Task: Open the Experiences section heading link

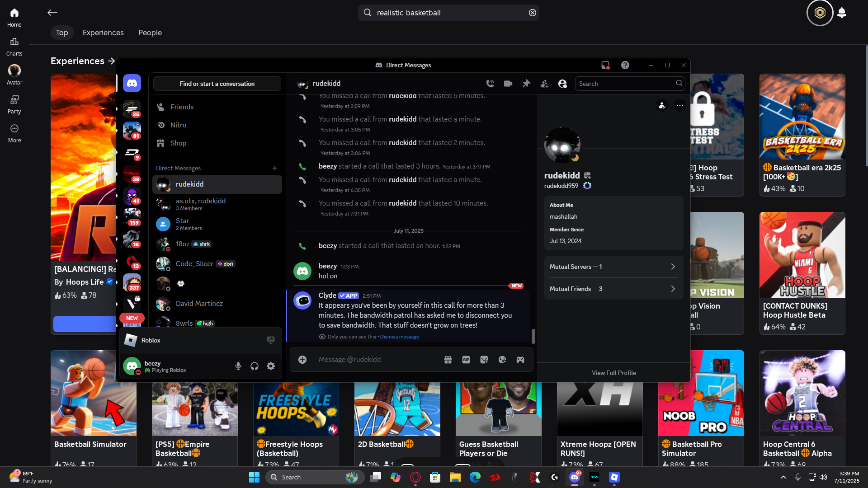Action: point(82,61)
